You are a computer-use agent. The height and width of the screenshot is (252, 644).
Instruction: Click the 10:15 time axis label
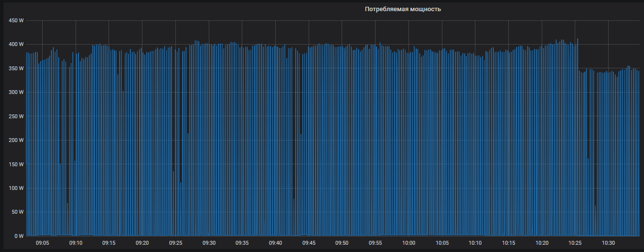pyautogui.click(x=509, y=243)
